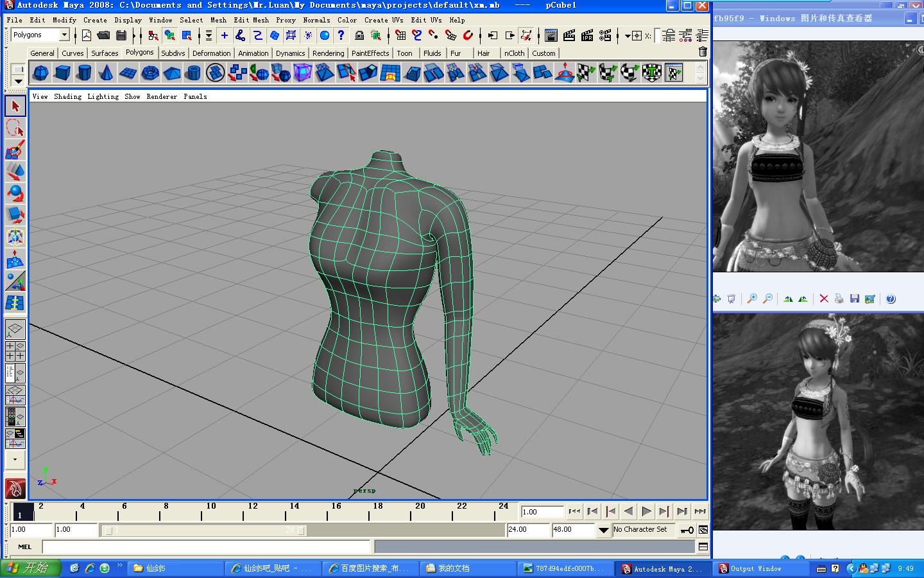
Task: Toggle the lock selection padlock icon
Action: click(359, 35)
